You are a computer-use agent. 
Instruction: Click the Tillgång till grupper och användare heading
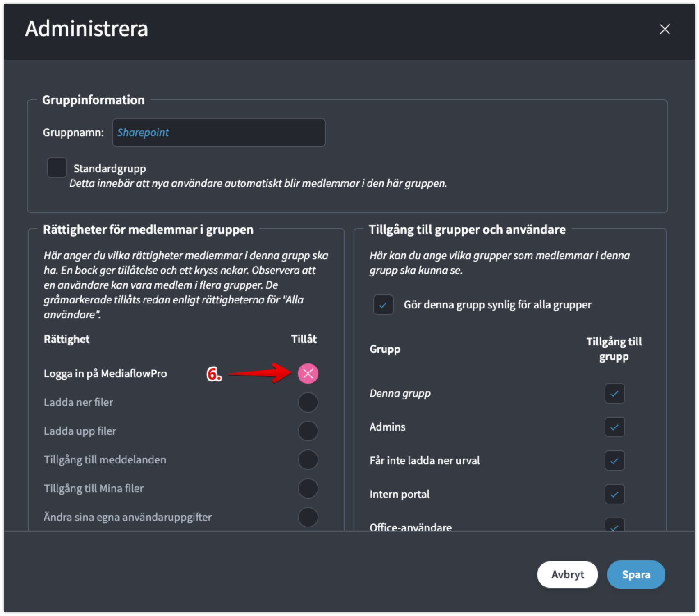coord(467,229)
